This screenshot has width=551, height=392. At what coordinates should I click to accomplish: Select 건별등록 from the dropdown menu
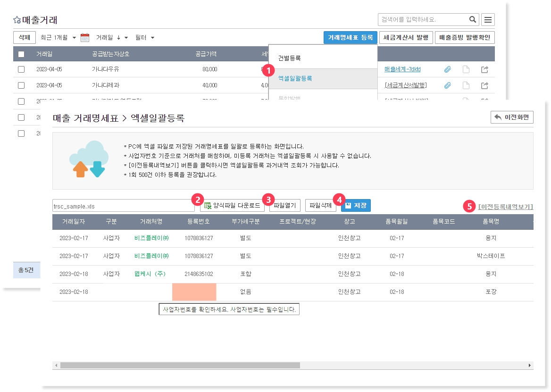pos(289,58)
